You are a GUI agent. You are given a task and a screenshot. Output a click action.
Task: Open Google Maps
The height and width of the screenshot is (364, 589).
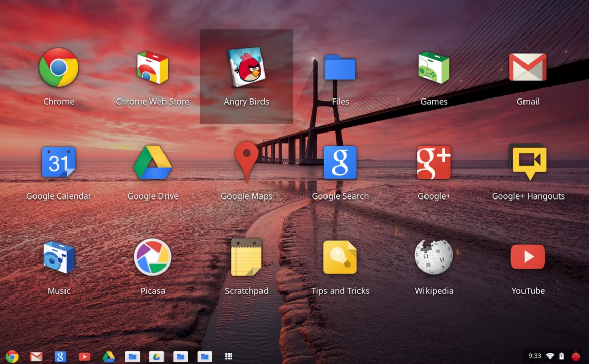(246, 162)
